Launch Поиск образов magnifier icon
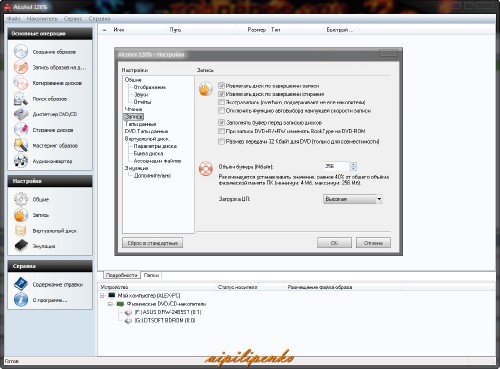This screenshot has height=369, width=500. click(21, 99)
